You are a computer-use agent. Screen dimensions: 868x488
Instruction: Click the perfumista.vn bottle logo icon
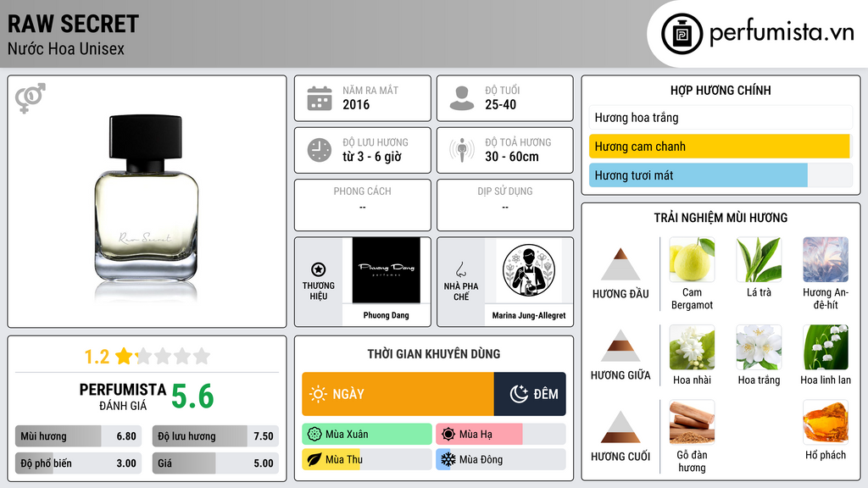(x=682, y=34)
